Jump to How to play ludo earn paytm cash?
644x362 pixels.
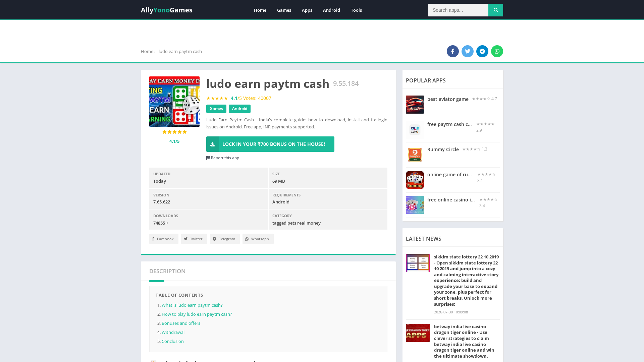(x=197, y=314)
